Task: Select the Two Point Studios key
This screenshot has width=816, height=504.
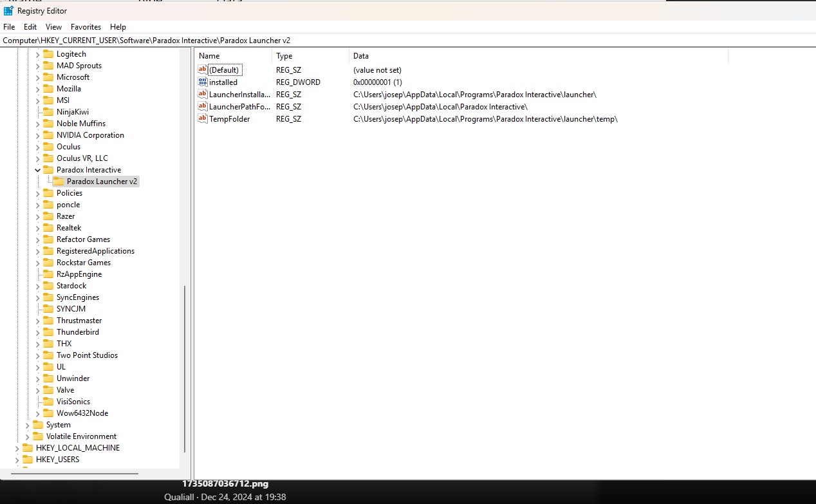Action: click(x=87, y=355)
